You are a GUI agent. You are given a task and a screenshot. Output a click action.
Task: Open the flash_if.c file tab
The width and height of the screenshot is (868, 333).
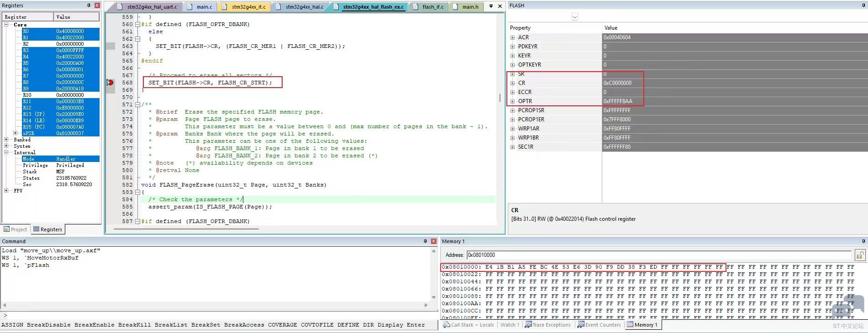click(x=432, y=7)
